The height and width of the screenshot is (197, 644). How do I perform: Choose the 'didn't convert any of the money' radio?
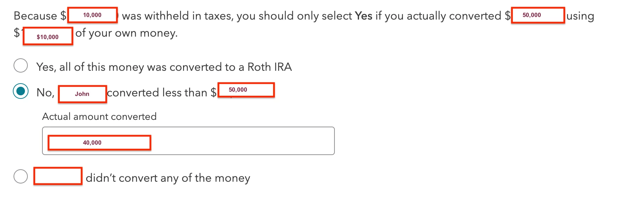point(21,176)
